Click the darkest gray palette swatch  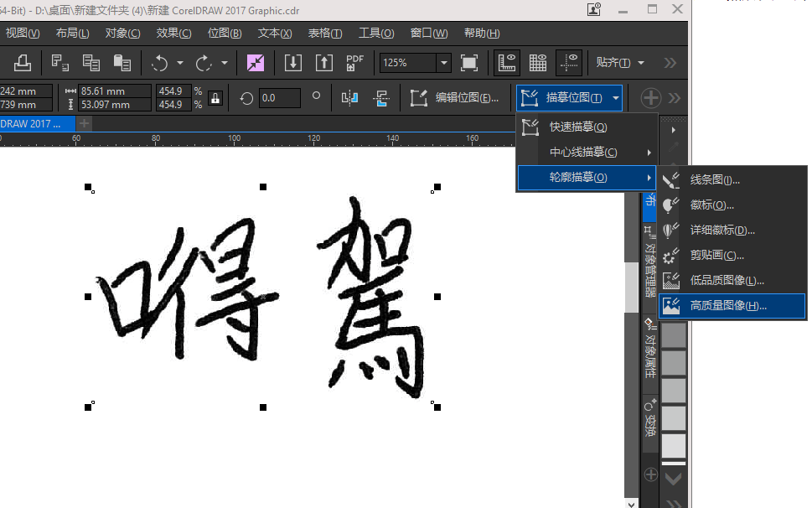click(674, 335)
